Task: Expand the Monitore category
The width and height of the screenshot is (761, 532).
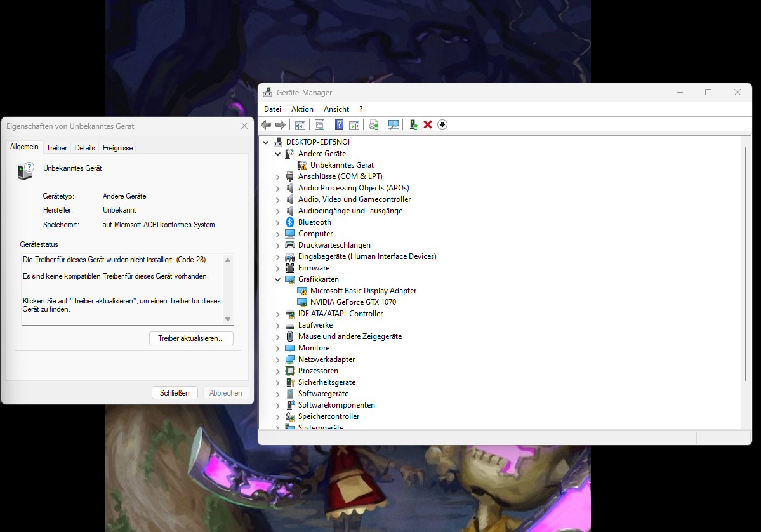Action: [277, 348]
